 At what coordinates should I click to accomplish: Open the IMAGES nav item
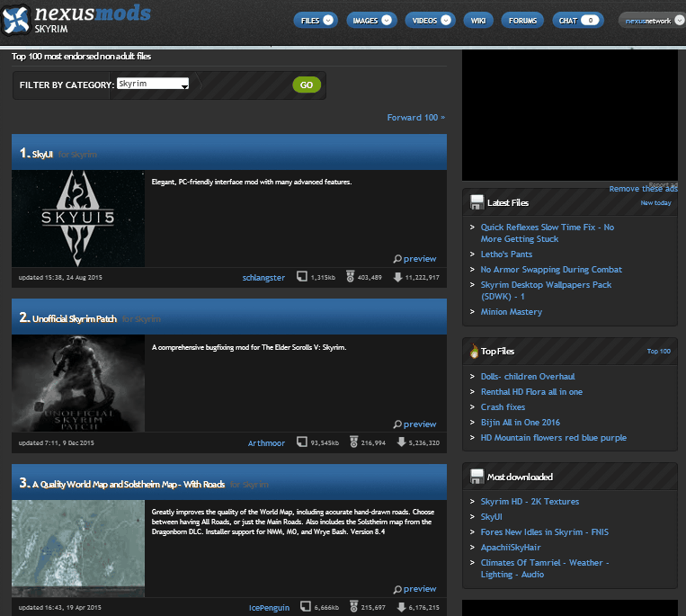[371, 21]
